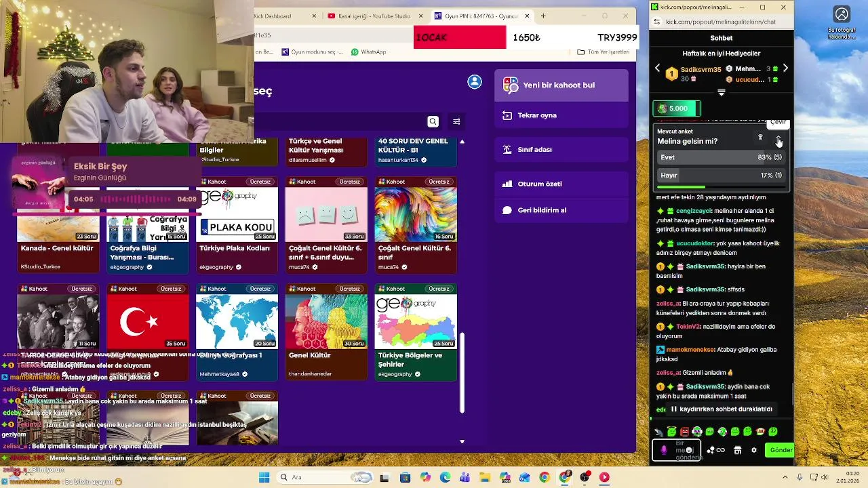Screen dimensions: 868x488
Task: Click the kahoot list scroll-down arrow
Action: [x=462, y=441]
